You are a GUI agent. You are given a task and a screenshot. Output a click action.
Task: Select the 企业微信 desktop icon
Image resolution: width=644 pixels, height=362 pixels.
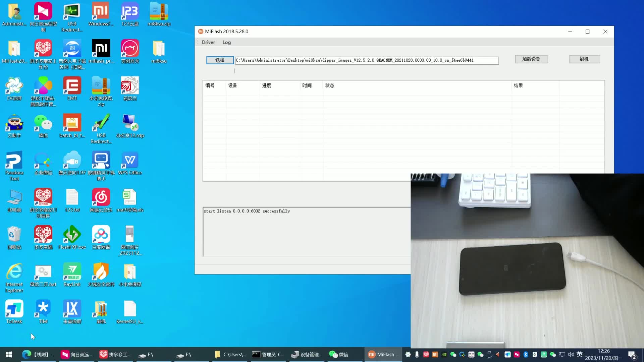pos(43,163)
